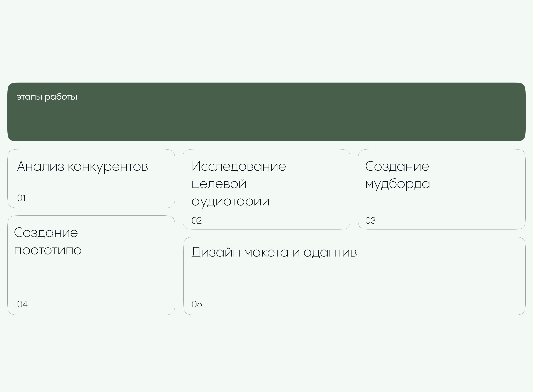The image size is (533, 392).
Task: Click the number 01 label
Action: (x=22, y=198)
